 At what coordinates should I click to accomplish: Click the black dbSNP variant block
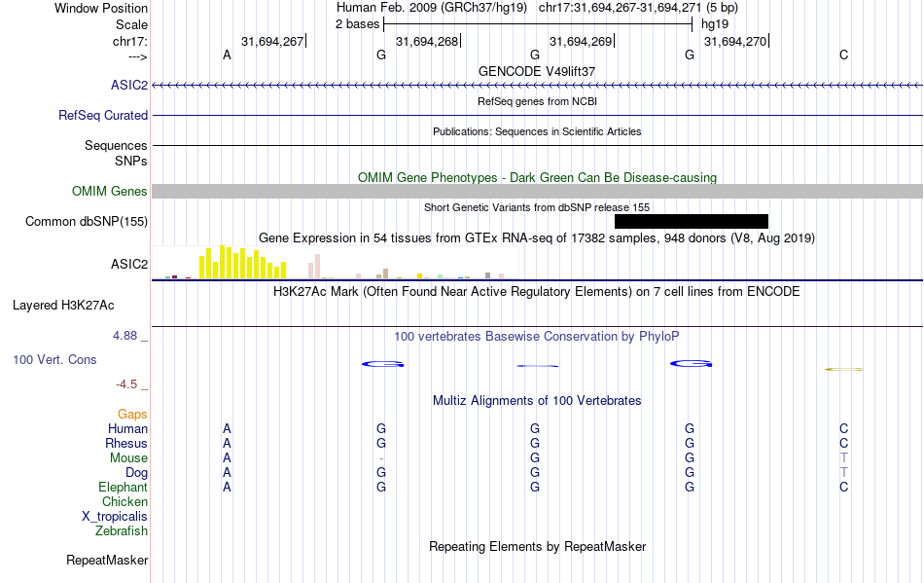coord(692,221)
